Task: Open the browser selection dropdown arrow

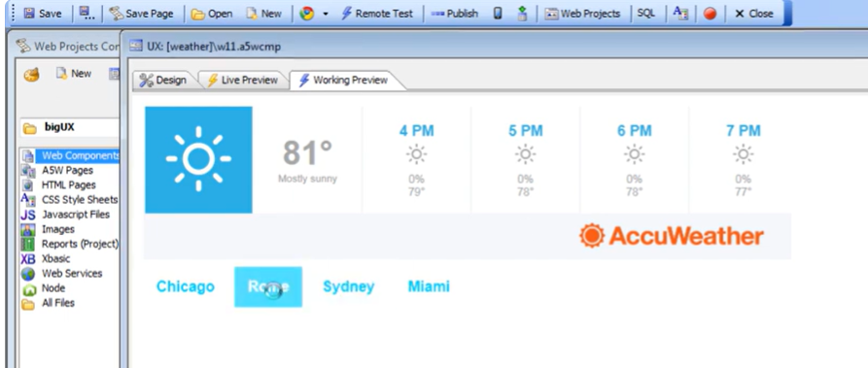Action: (x=326, y=14)
